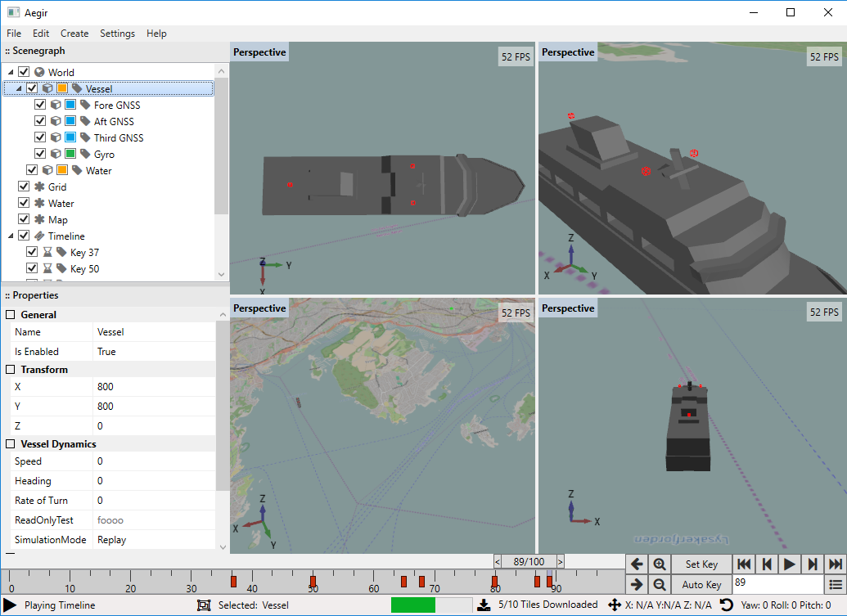Collapse the Timeline tree node
The width and height of the screenshot is (847, 616).
tap(11, 236)
